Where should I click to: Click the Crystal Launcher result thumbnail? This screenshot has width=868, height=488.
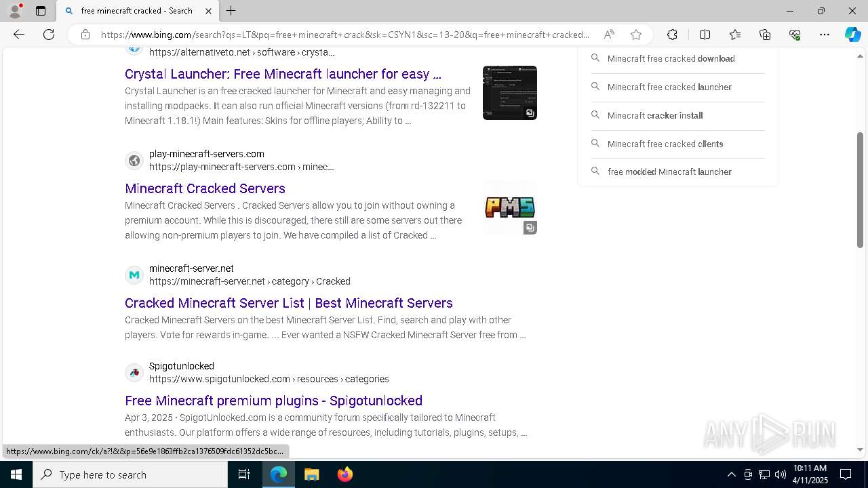[x=510, y=93]
